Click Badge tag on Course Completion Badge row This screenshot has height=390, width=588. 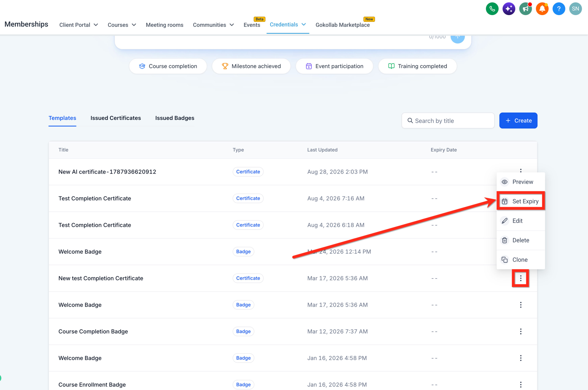[243, 332]
